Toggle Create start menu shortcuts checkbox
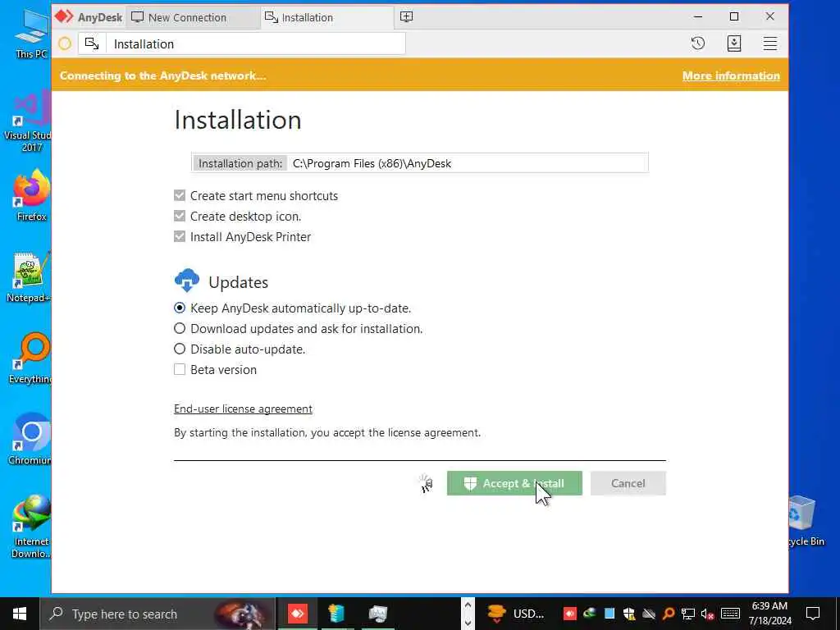The image size is (840, 630). click(x=180, y=195)
